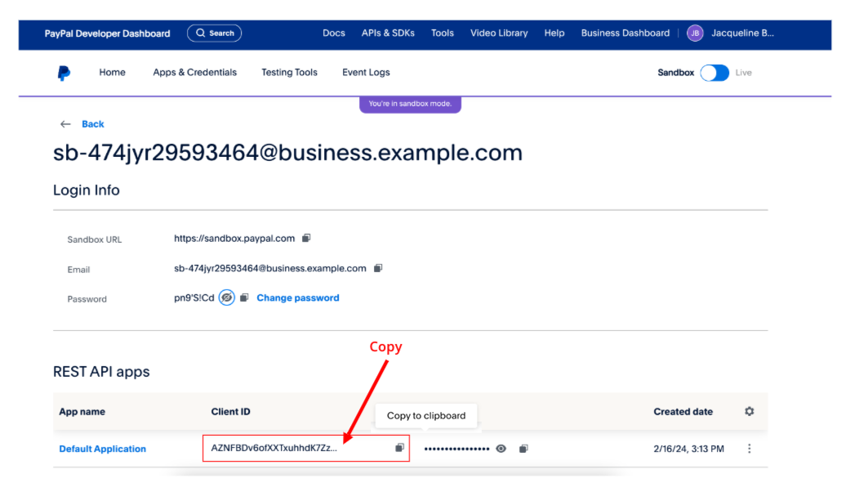Viewport: 868px width, 501px height.
Task: Click the Search box in header
Action: [214, 34]
